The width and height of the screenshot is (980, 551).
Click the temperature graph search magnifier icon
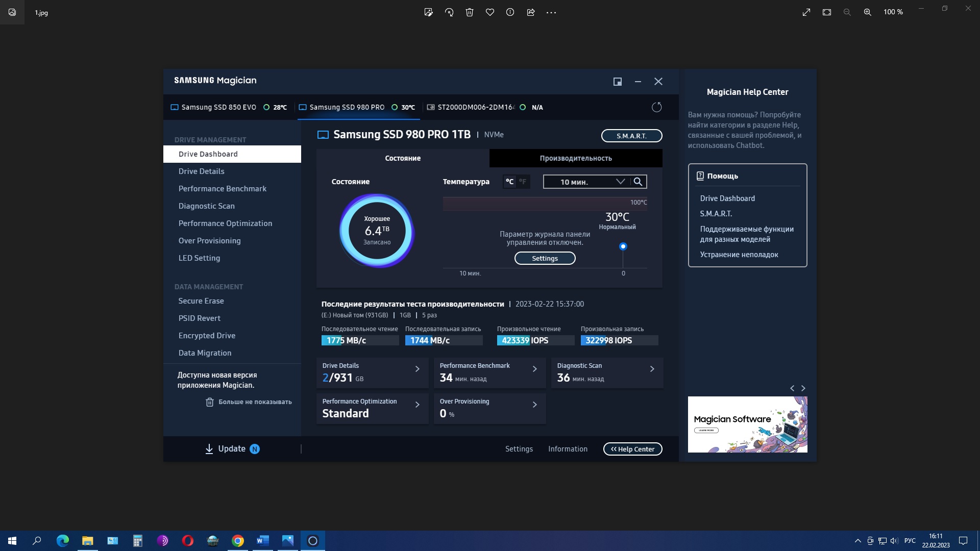(x=638, y=182)
